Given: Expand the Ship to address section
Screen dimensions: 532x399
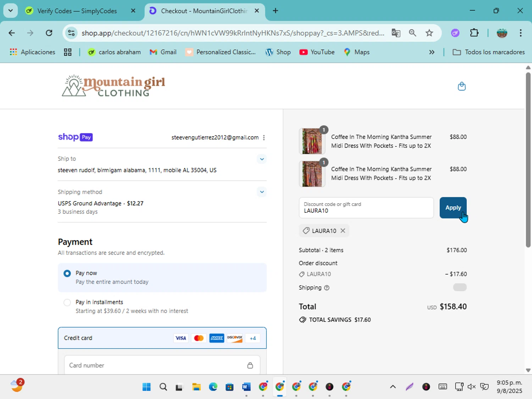Looking at the screenshot, I should tap(262, 159).
